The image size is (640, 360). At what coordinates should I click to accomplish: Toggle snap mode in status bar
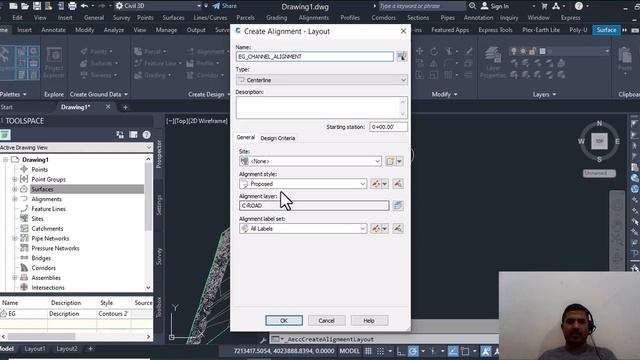coord(380,351)
